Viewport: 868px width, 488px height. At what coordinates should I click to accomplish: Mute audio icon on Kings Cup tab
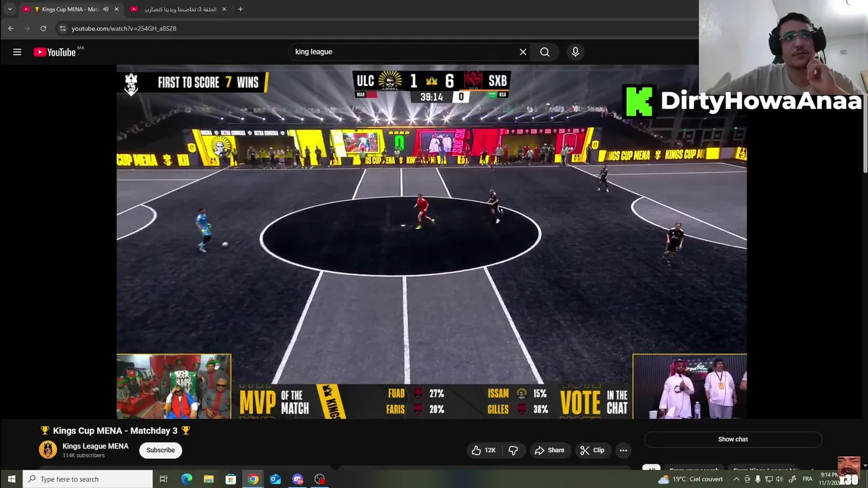(105, 9)
